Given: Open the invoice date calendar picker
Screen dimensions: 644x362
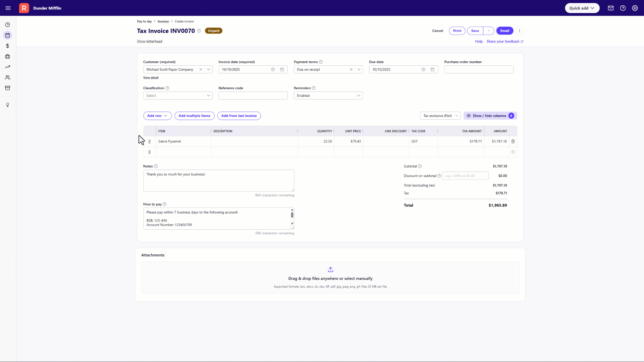Looking at the screenshot, I should [x=282, y=69].
